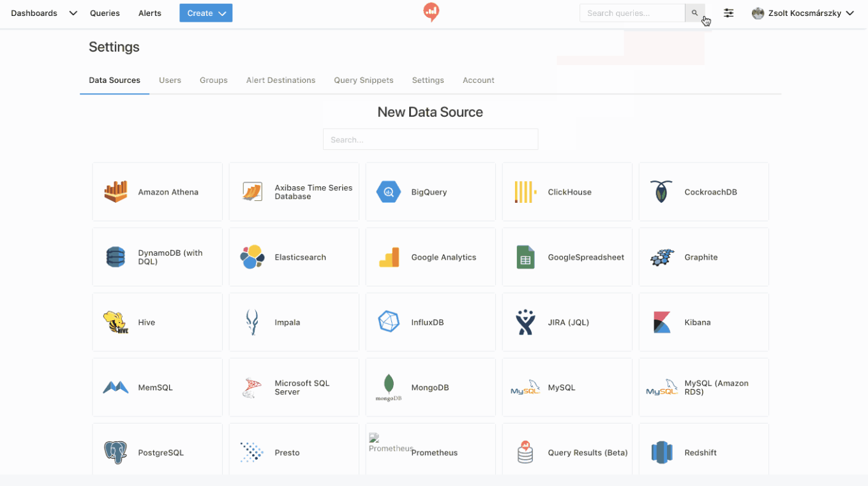868x486 pixels.
Task: Click the Redash logo in header
Action: click(431, 12)
